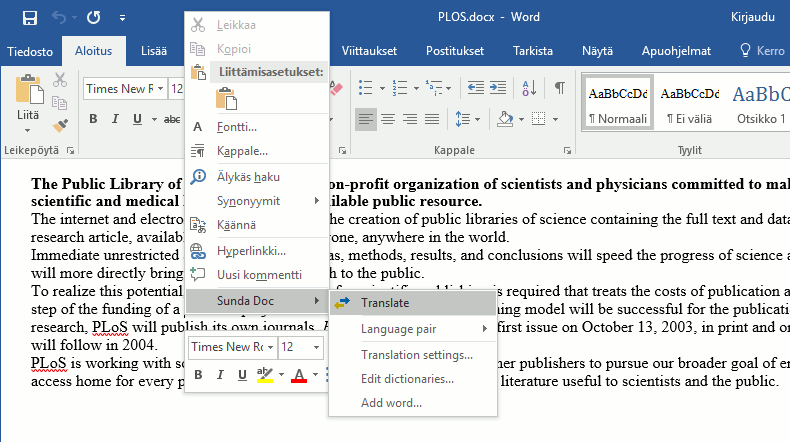Image resolution: width=790 pixels, height=442 pixels.
Task: Switch to the Viittaukset tab
Action: [369, 51]
